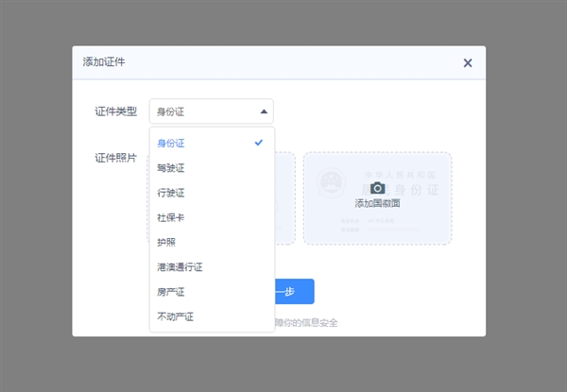Choose 不动产证 at the list bottom
Image resolution: width=567 pixels, height=392 pixels.
click(176, 316)
